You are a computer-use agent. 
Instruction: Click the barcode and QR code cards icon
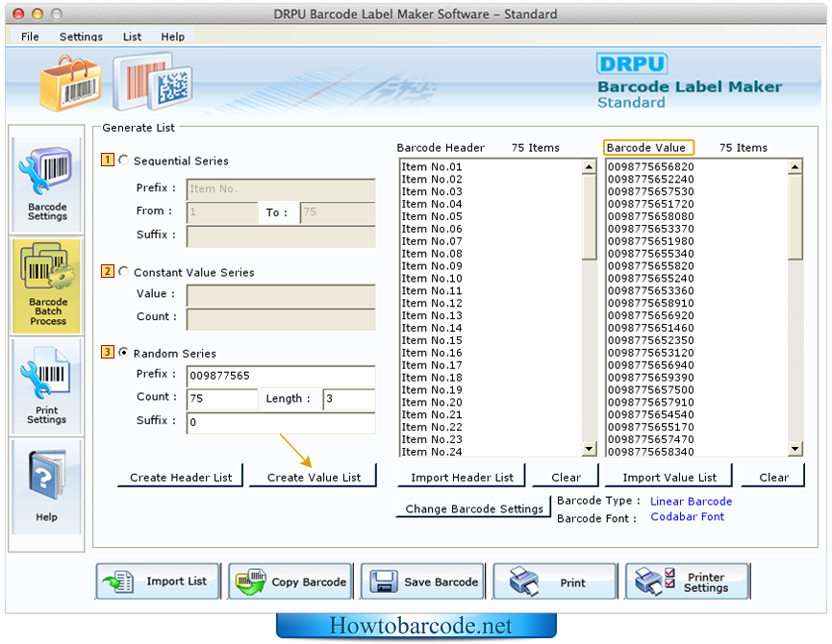pos(152,81)
